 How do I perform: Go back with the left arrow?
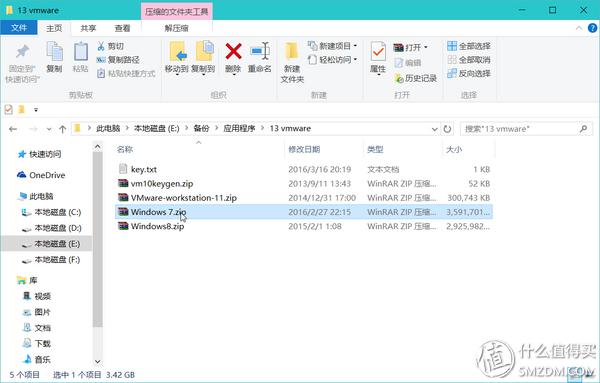[13, 129]
